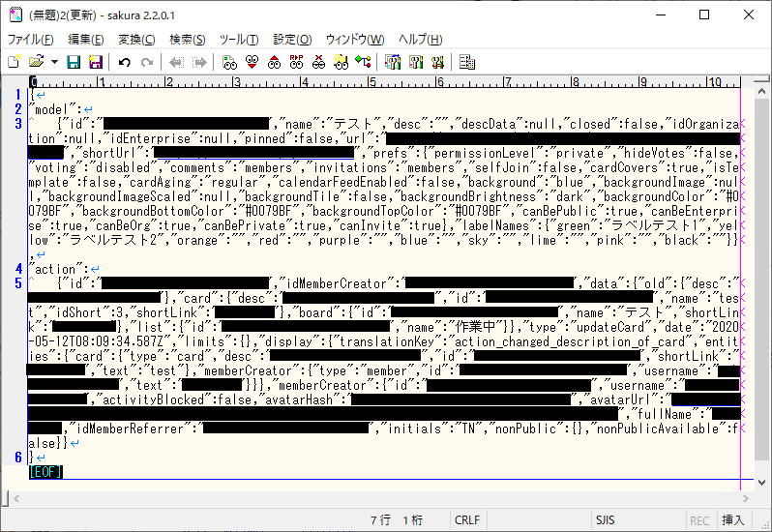Click the REC macro indicator in status bar

coord(699,520)
